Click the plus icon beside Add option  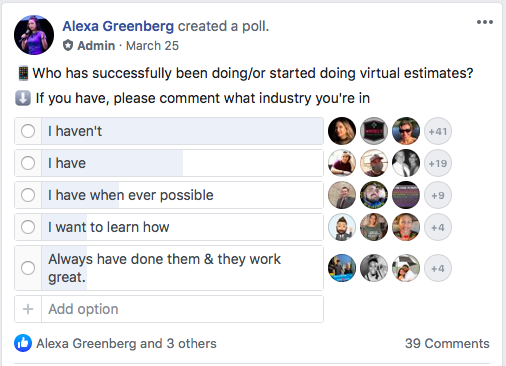coord(28,309)
